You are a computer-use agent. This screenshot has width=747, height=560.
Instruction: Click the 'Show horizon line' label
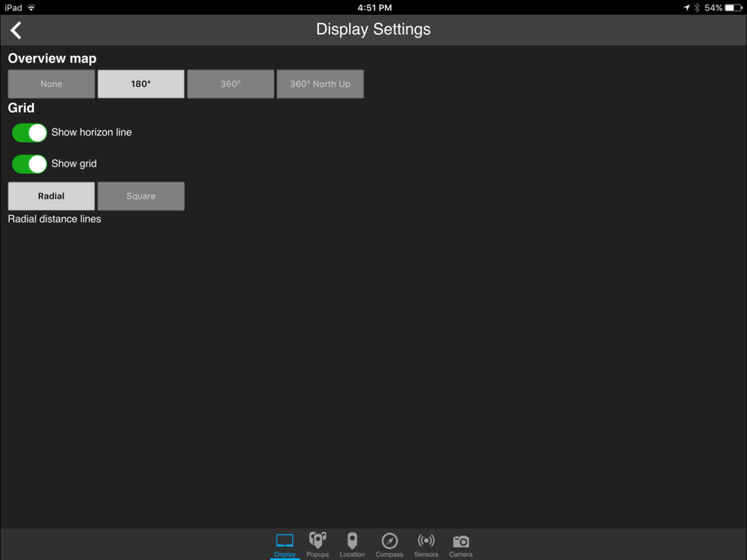point(91,132)
